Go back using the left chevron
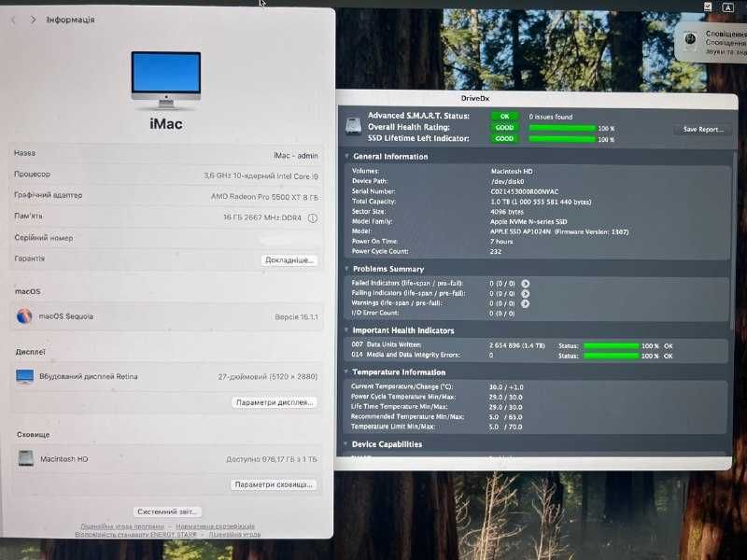The height and width of the screenshot is (560, 747). [14, 20]
